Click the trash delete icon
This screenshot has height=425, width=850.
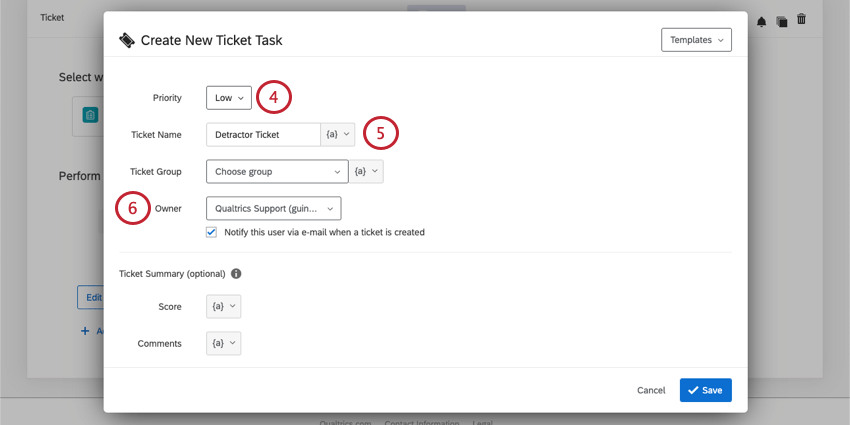(x=801, y=20)
